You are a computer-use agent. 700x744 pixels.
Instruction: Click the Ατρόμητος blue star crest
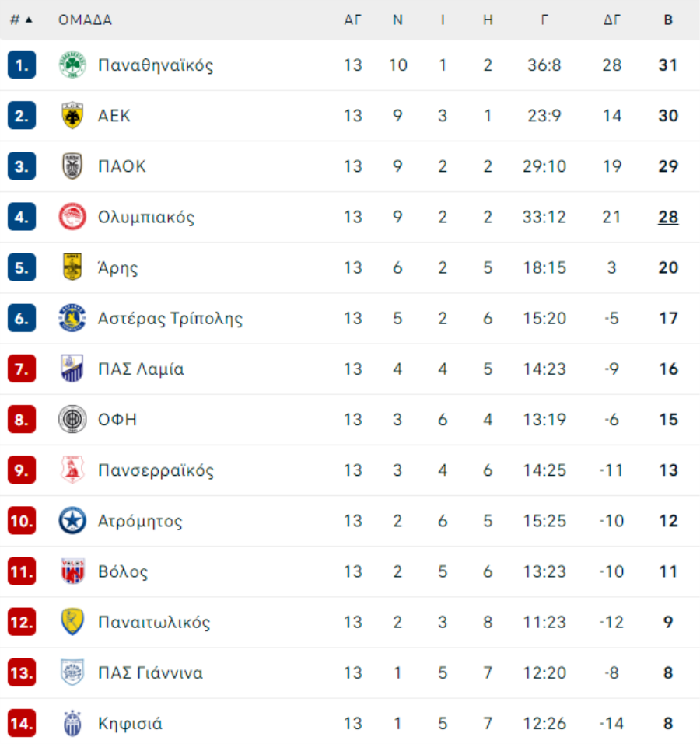[72, 521]
